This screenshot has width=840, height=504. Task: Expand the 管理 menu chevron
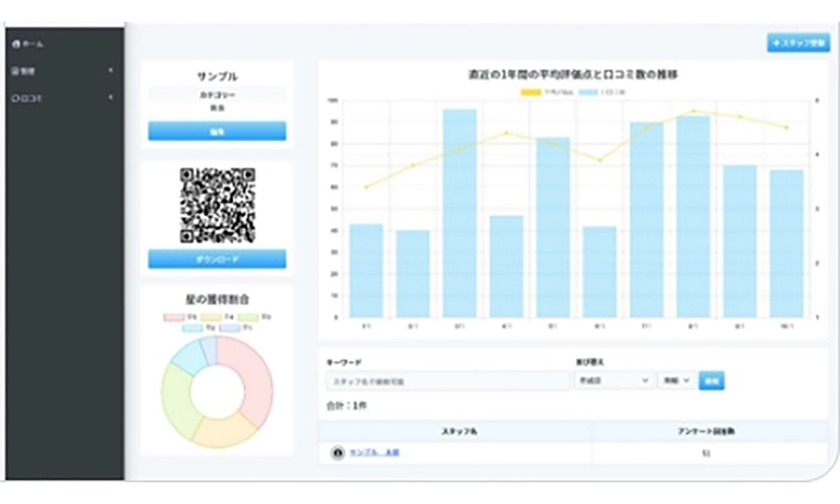110,71
